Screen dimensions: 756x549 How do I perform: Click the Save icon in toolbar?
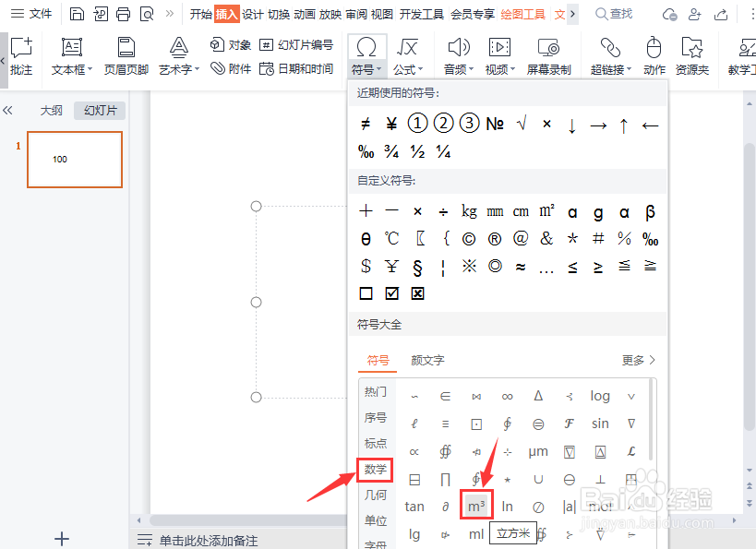click(77, 14)
